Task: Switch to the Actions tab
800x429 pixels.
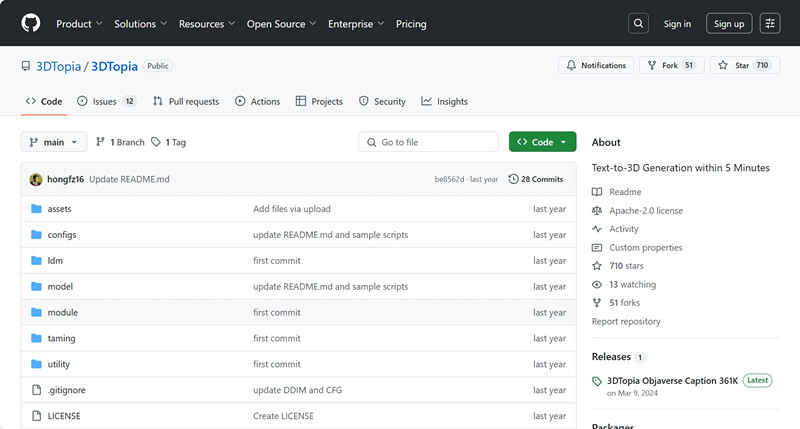Action: (x=258, y=102)
